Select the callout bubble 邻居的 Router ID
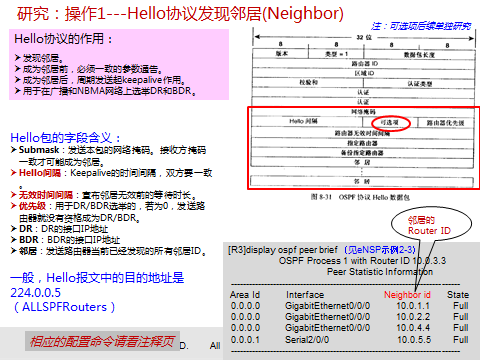480x360 pixels. point(431,224)
